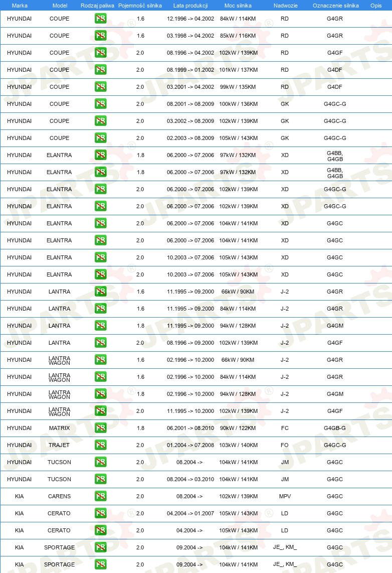Click the 90kW / 122KM power cell
Viewport: 392px width, 573px height.
point(238,428)
